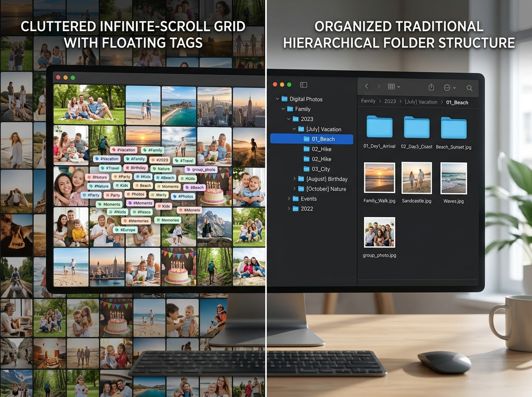Select the Beach_Sunset.jpg folder icon
The image size is (532, 397).
(454, 128)
